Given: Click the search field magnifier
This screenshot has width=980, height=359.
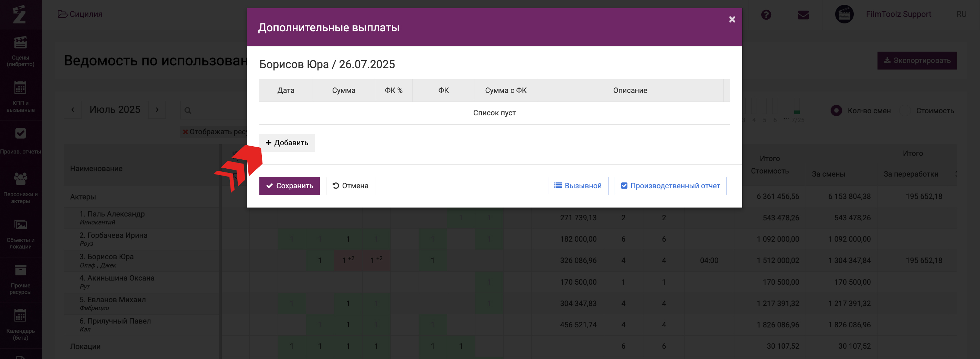Looking at the screenshot, I should coord(187,110).
